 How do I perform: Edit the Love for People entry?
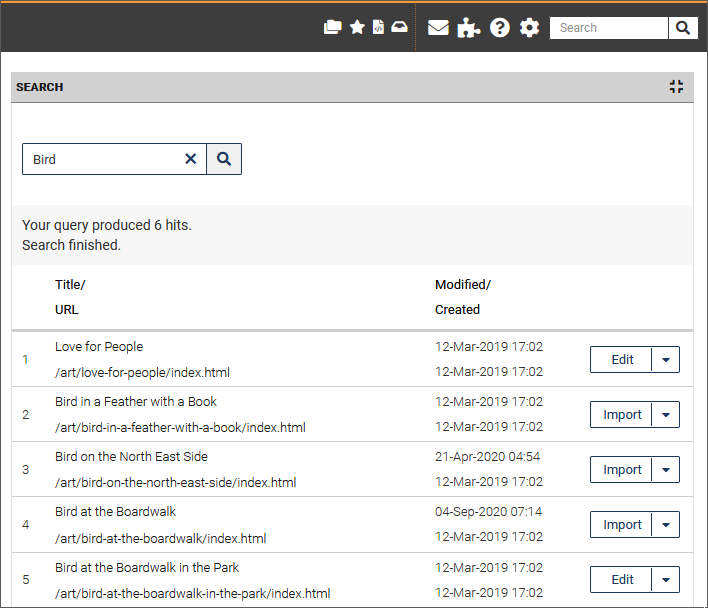[621, 360]
